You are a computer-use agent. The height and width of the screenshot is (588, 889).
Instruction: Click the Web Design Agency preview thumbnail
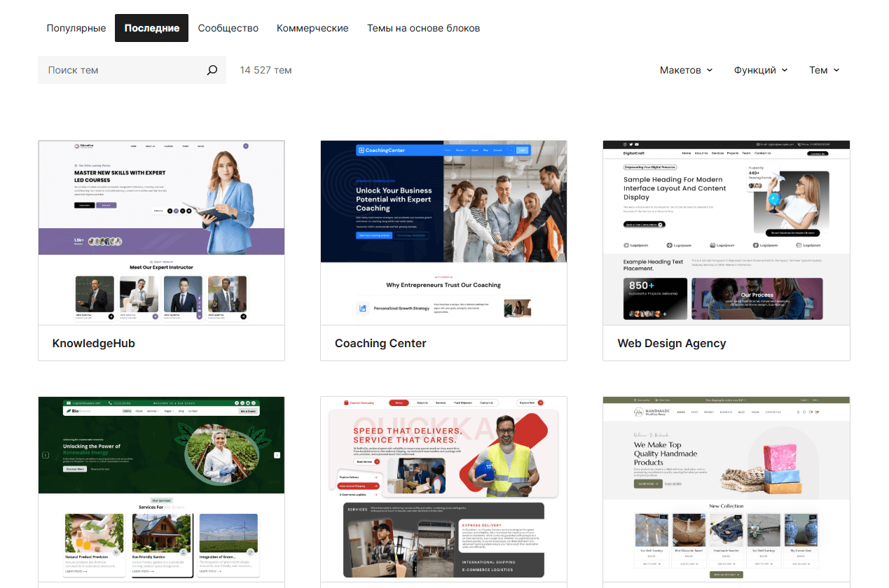pos(726,231)
